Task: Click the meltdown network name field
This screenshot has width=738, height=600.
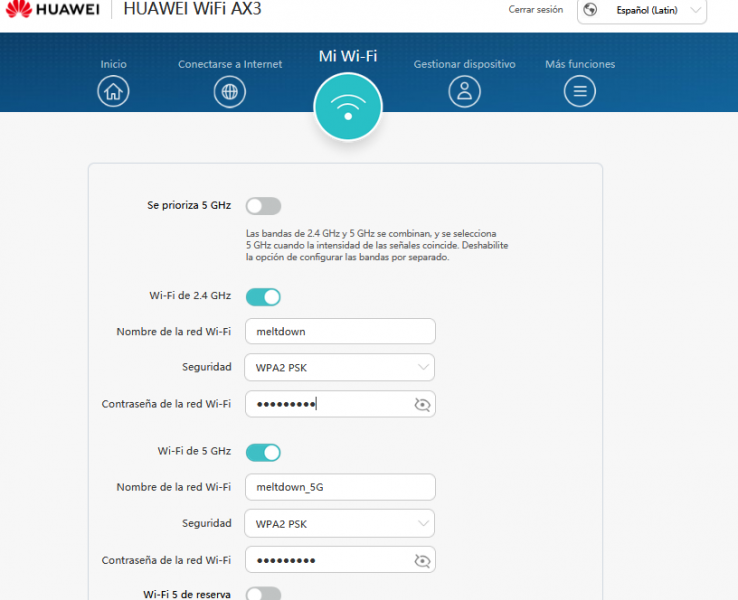Action: pyautogui.click(x=339, y=331)
